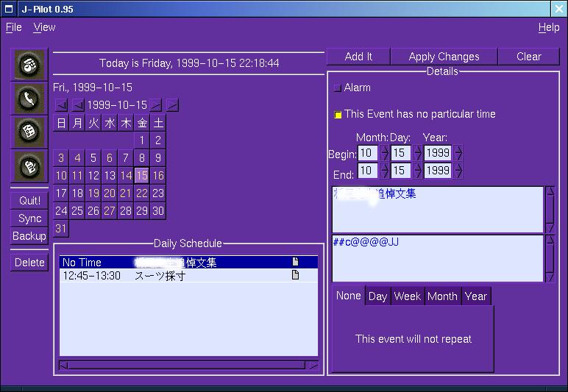Image resolution: width=568 pixels, height=392 pixels.
Task: Click arrow next to End year 1999
Action: click(458, 171)
